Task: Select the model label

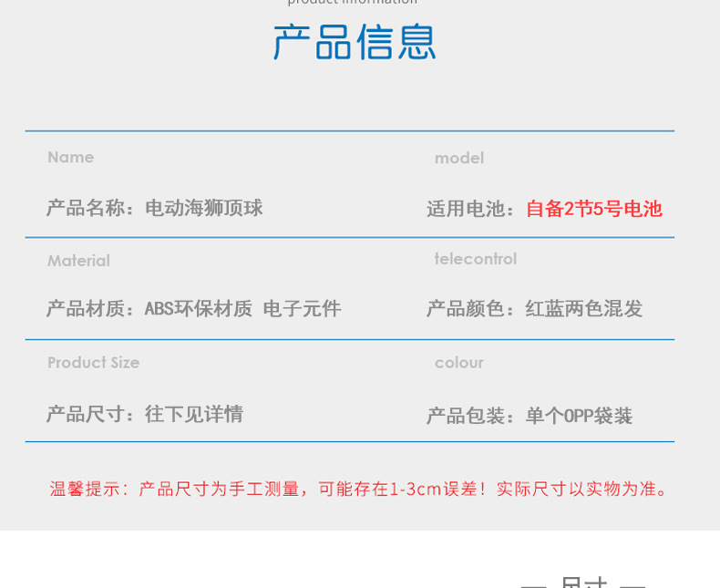Action: 459,158
